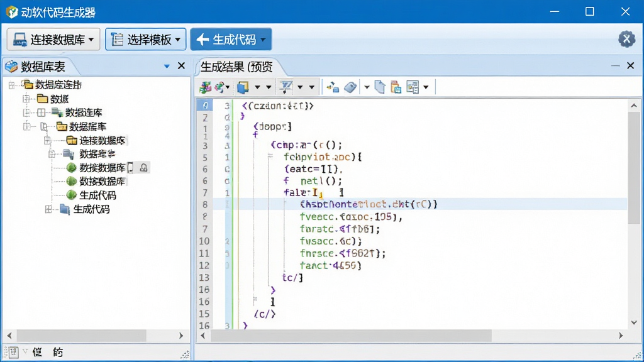644x362 pixels.
Task: Minimize the 生成结果 panel with dash button
Action: pos(615,65)
